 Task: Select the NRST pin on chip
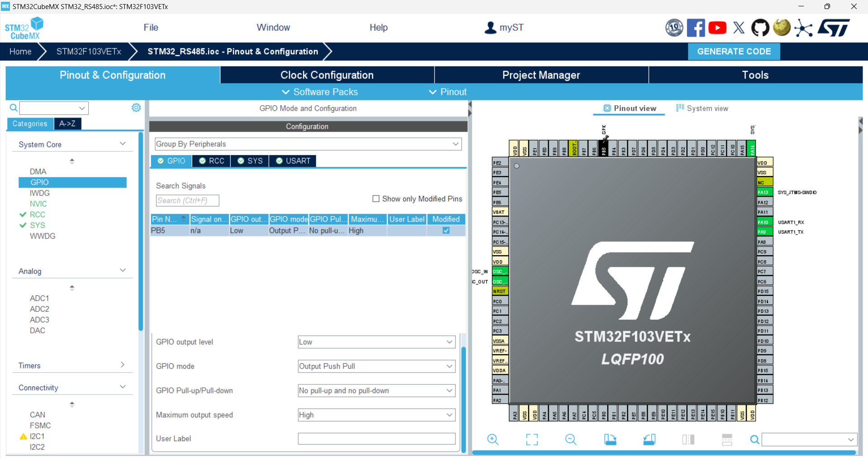click(x=500, y=291)
